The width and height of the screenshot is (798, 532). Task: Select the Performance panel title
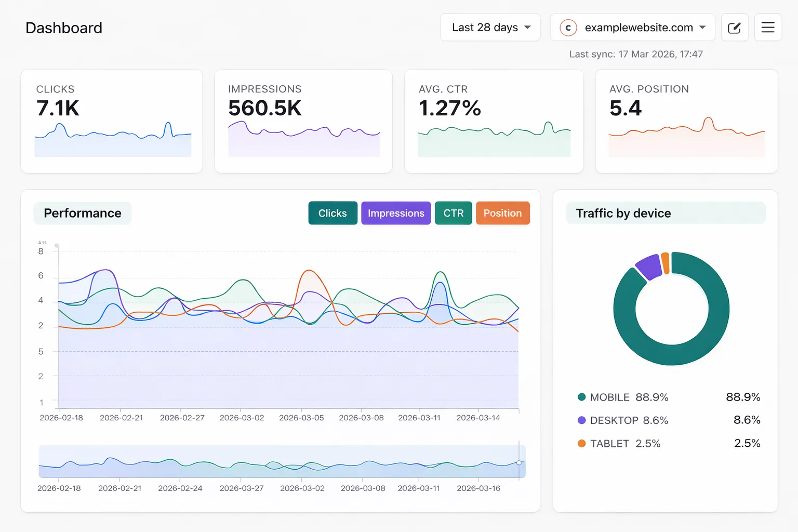click(x=83, y=213)
